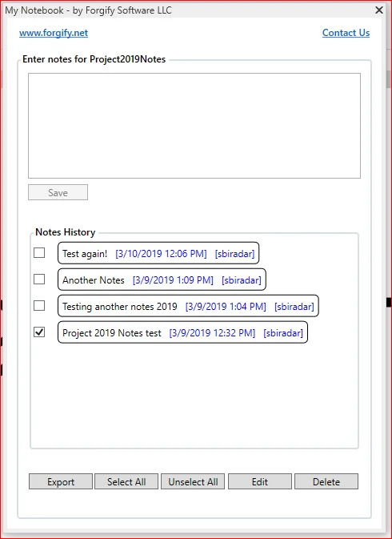The height and width of the screenshot is (539, 392).
Task: Tick the 'Another Notes' checkbox
Action: (39, 280)
